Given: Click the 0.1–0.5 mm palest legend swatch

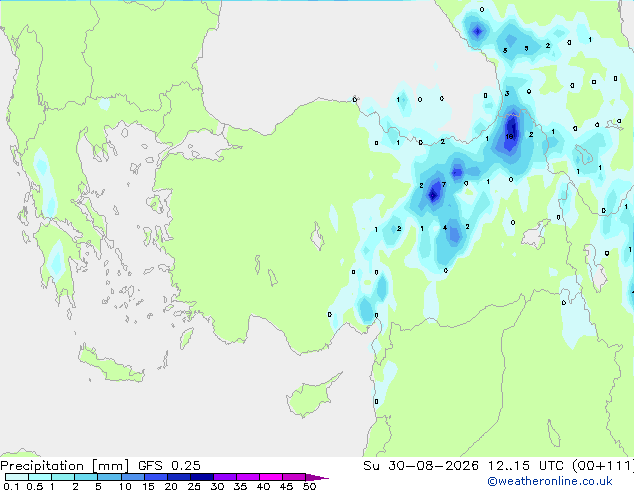Looking at the screenshot, I should [x=17, y=477].
